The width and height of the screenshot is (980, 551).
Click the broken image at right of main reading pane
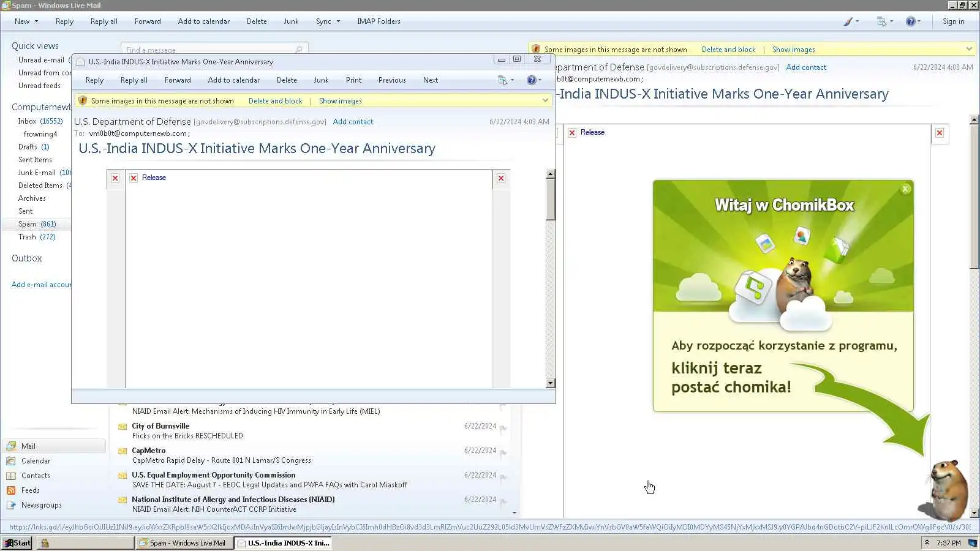[x=940, y=133]
